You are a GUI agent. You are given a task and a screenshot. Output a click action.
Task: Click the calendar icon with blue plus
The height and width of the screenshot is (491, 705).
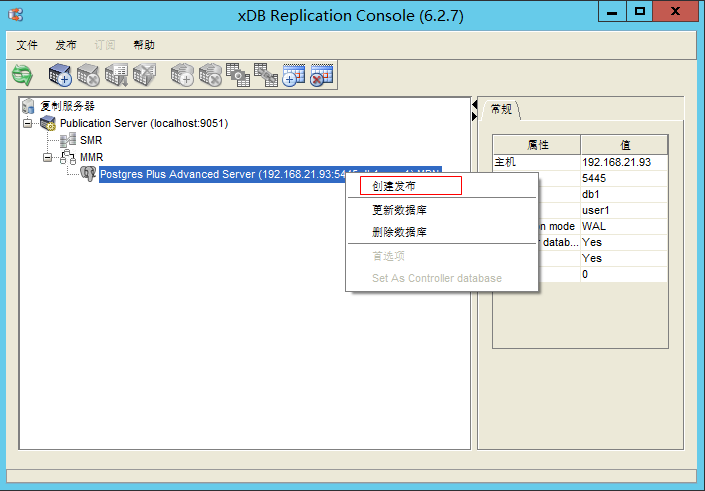(x=294, y=75)
